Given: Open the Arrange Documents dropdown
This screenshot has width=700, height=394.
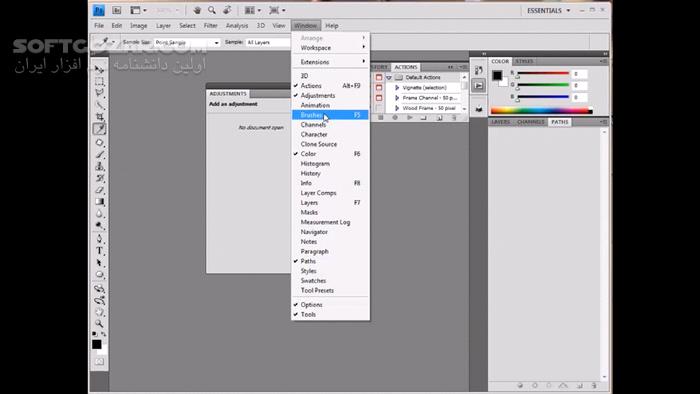Looking at the screenshot, I should point(253,10).
